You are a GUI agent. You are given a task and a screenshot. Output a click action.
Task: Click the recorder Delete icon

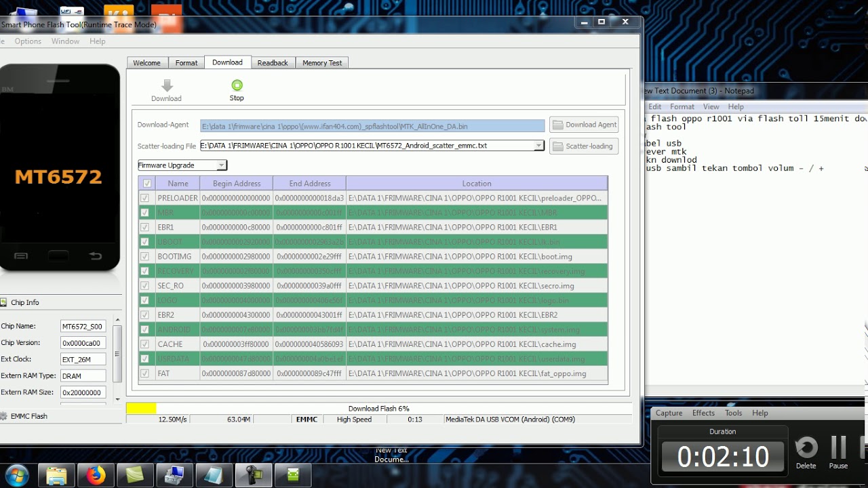pos(806,448)
